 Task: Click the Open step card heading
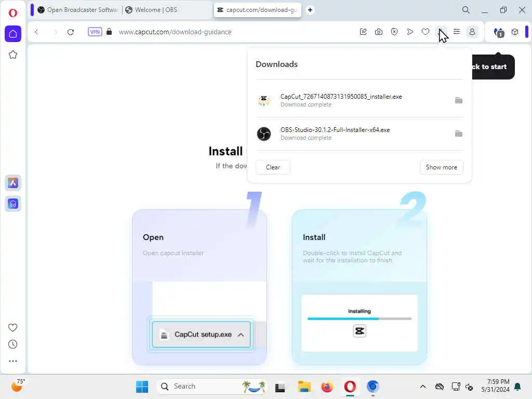coord(153,237)
